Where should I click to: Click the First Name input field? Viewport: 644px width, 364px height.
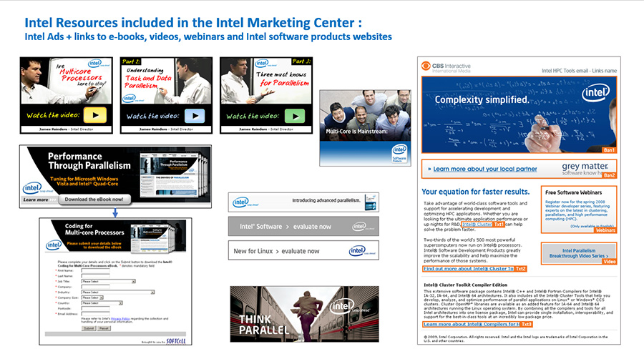[x=95, y=270]
